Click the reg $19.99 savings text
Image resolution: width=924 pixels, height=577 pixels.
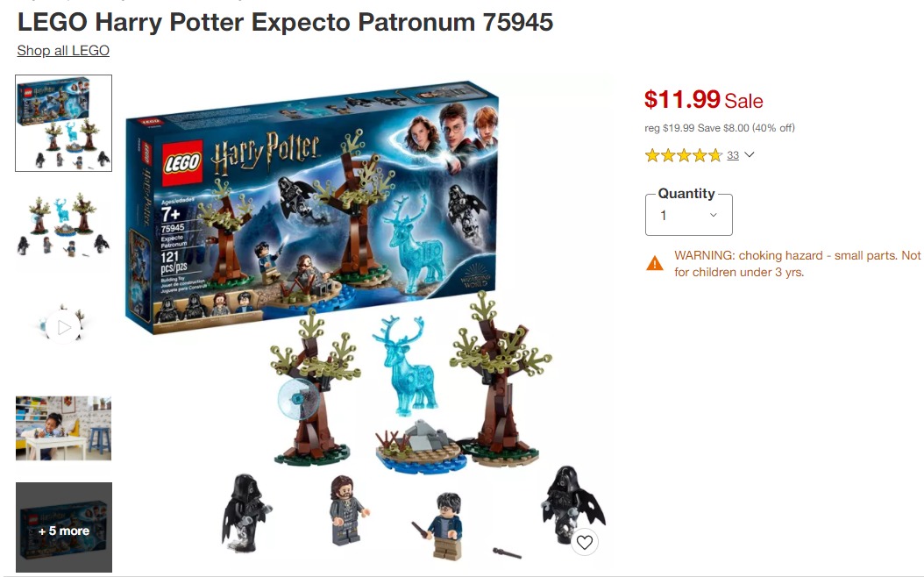(x=720, y=128)
